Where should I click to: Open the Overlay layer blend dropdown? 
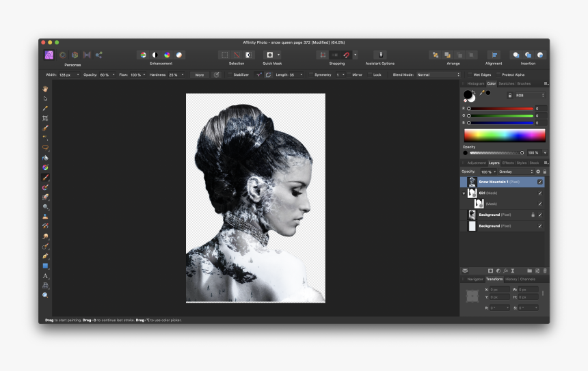516,171
